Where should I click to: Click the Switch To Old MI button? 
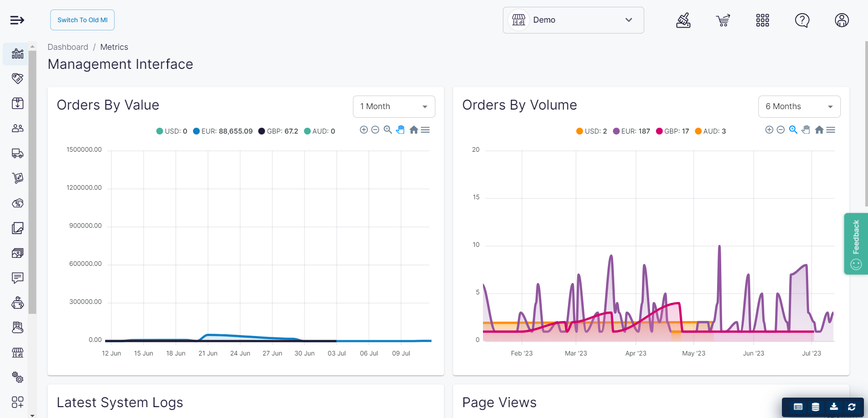click(82, 20)
